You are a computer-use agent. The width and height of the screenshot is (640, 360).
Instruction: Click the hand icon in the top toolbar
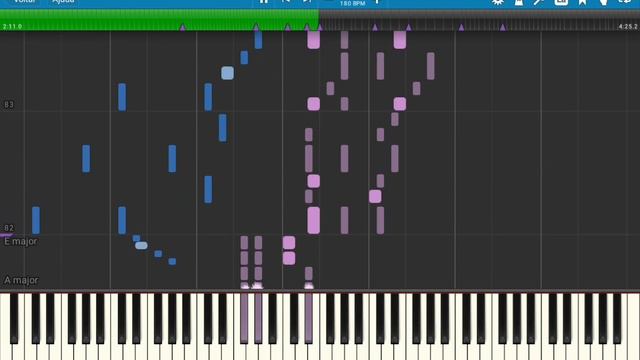603,2
